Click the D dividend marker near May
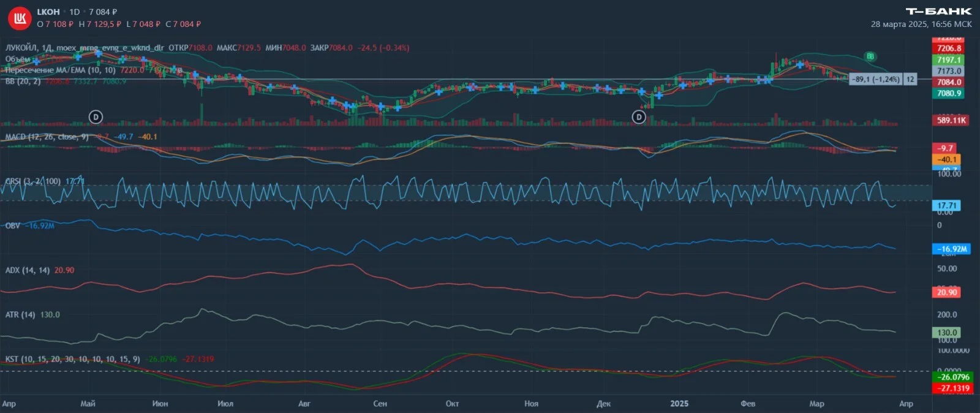This screenshot has height=413, width=980. click(96, 117)
